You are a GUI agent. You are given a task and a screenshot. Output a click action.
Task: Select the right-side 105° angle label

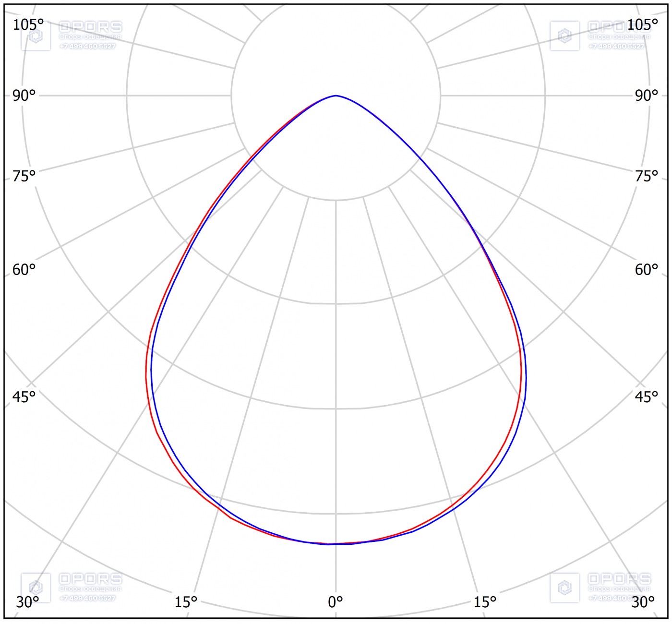[x=643, y=24]
